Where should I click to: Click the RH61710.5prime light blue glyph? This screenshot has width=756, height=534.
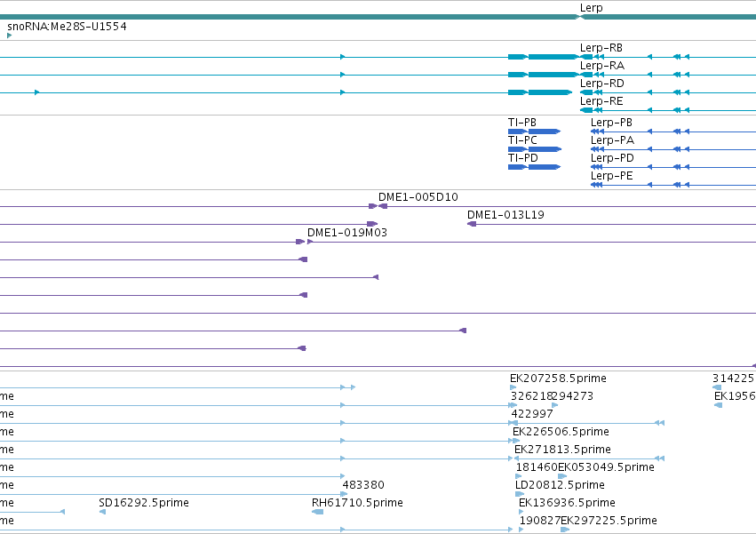click(x=318, y=512)
